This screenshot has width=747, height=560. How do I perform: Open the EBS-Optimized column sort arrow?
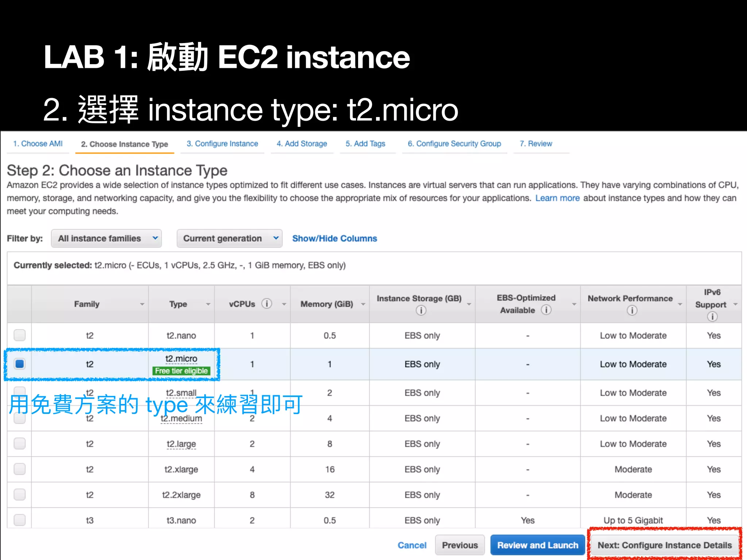[x=574, y=304]
